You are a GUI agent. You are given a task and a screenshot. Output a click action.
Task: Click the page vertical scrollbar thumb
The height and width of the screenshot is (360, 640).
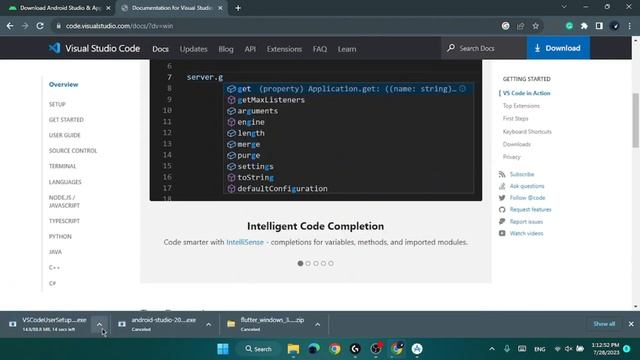click(x=636, y=120)
